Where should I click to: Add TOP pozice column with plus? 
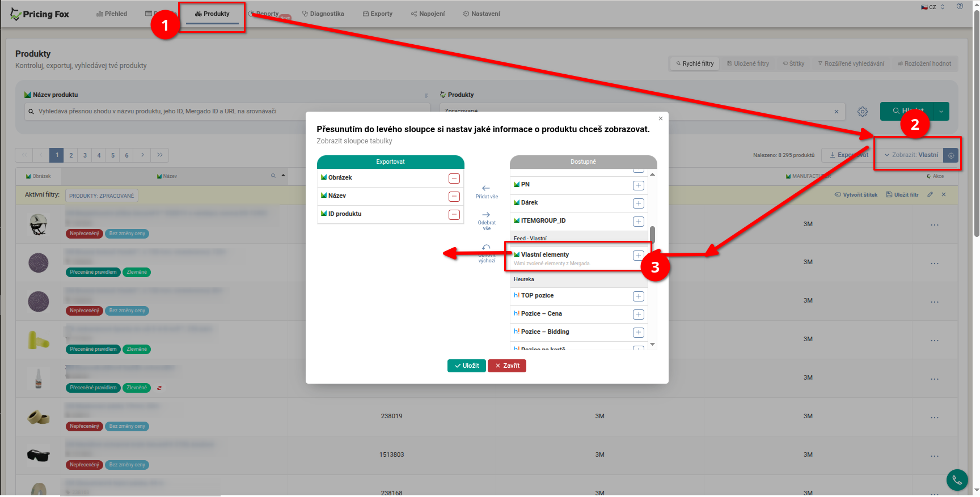click(x=638, y=296)
